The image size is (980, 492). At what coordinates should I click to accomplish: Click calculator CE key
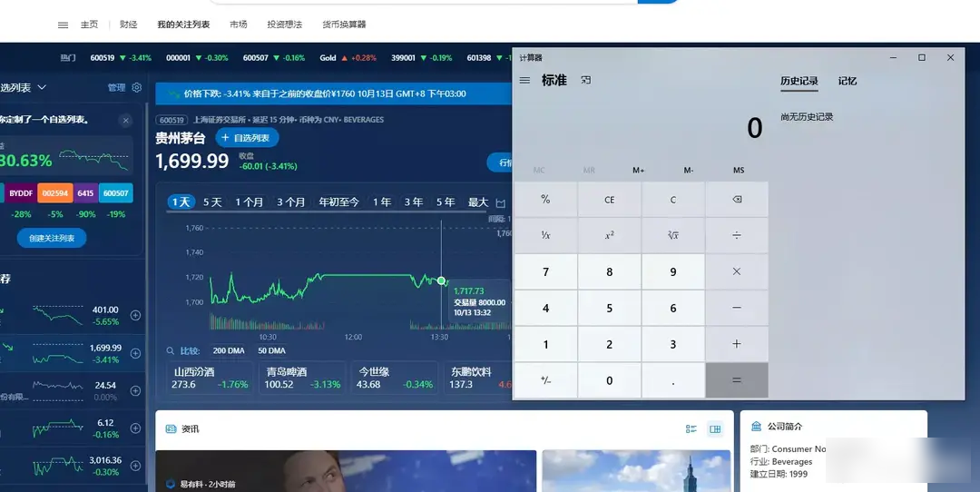pos(610,200)
